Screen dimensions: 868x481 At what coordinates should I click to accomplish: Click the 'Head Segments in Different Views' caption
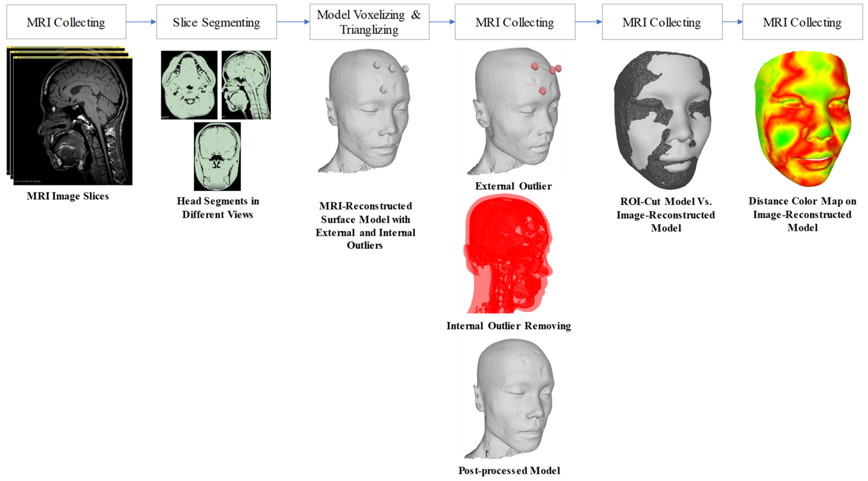[x=218, y=207]
